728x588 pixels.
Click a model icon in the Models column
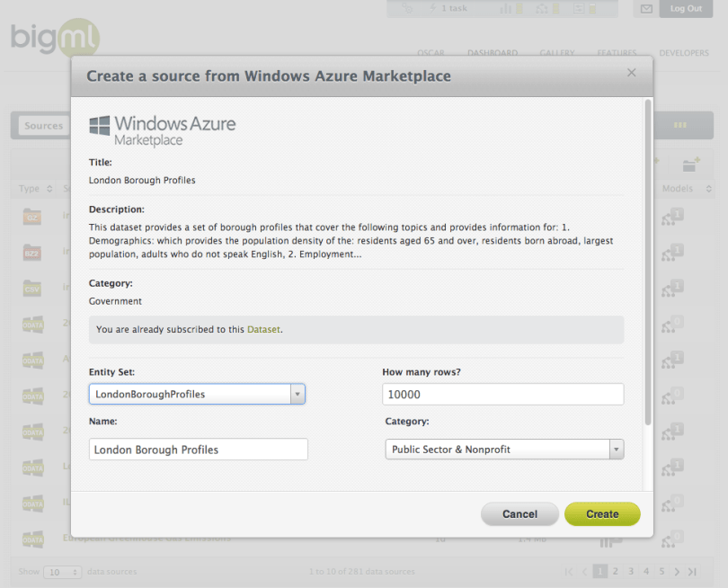(672, 216)
